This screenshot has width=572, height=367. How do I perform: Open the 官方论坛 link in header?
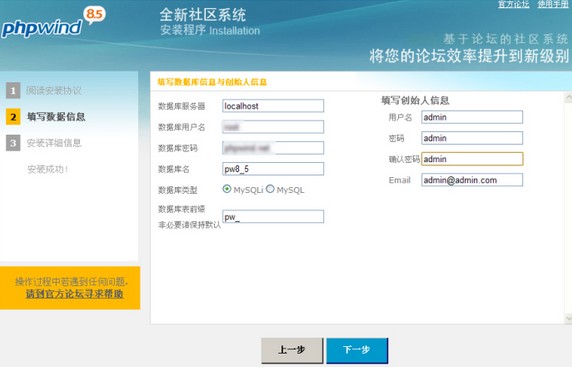click(514, 4)
